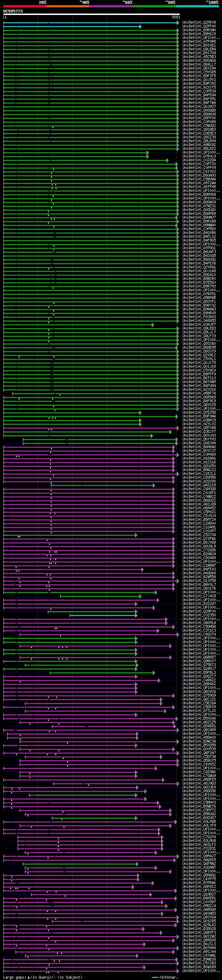
Task: Click the green ~80% identity legend segment
Action: [154, 7]
